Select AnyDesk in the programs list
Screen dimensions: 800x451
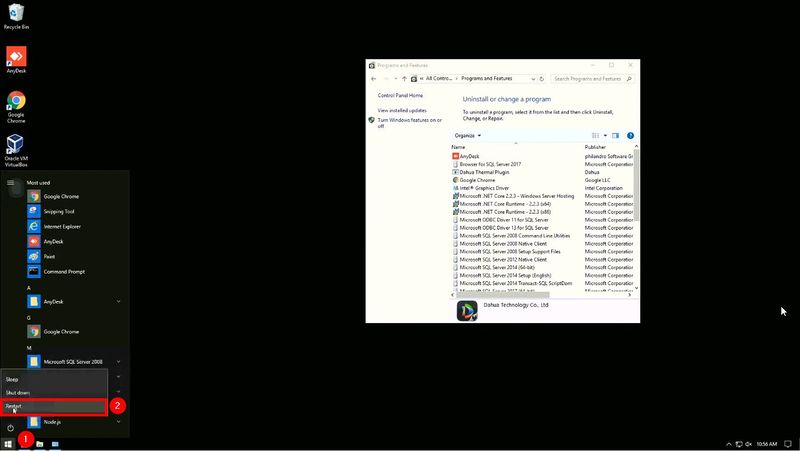pos(469,156)
